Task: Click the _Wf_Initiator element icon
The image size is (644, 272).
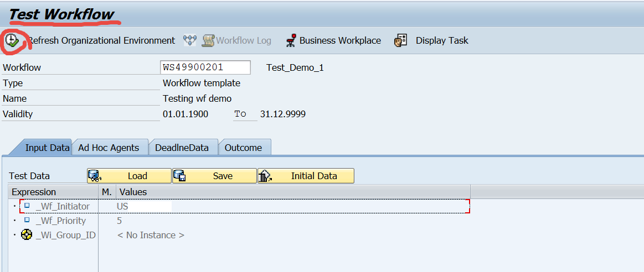Action: [x=27, y=206]
